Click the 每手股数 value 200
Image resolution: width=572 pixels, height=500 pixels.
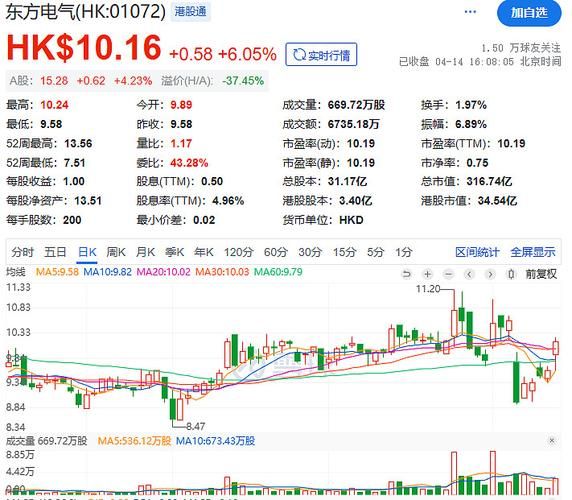(72, 220)
